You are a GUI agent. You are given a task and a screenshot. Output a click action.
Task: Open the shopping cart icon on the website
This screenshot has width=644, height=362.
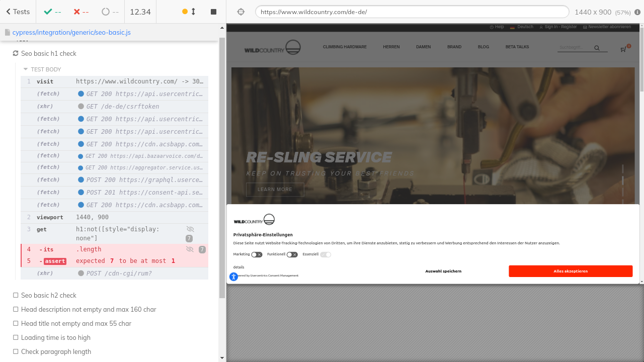click(624, 49)
